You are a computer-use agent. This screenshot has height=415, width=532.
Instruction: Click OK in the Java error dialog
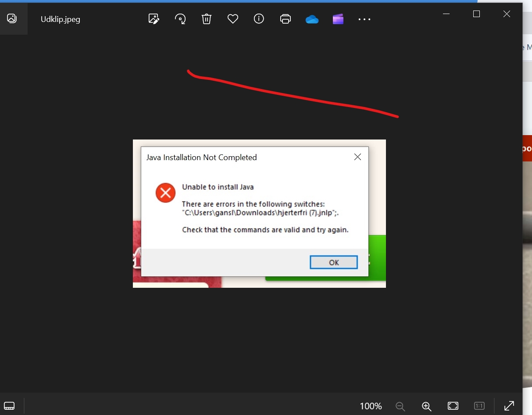[334, 262]
